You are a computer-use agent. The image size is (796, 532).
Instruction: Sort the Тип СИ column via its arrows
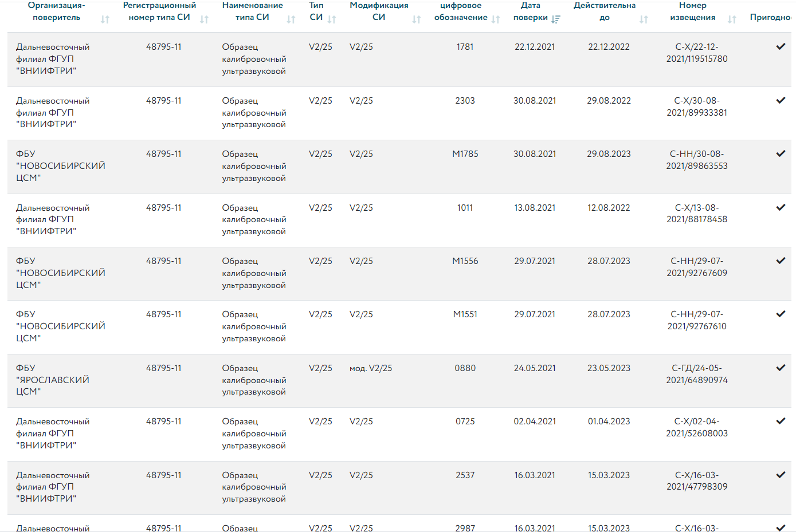[x=332, y=19]
